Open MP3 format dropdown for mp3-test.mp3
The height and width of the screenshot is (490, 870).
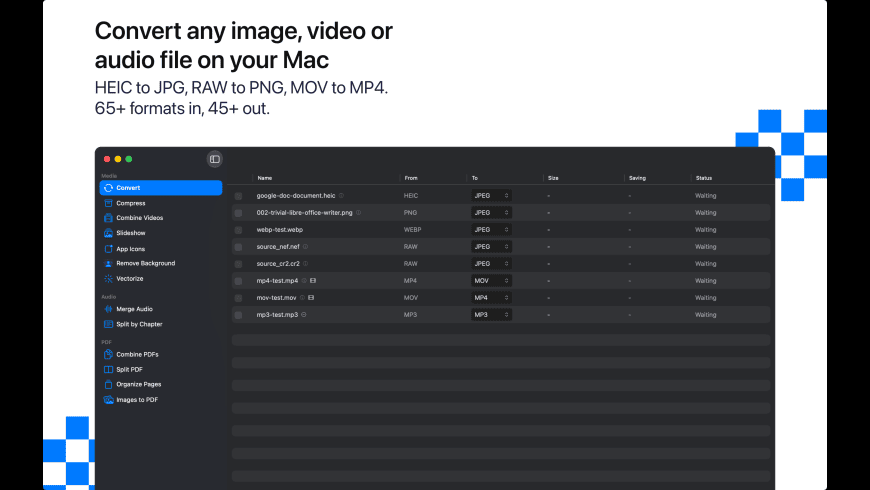point(491,315)
